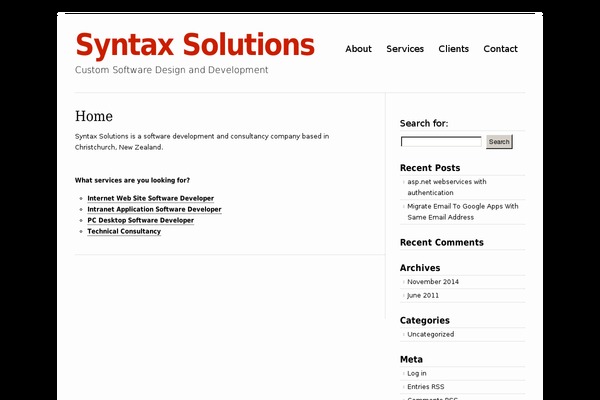Open Migrate Email To Google Apps post

(x=463, y=212)
